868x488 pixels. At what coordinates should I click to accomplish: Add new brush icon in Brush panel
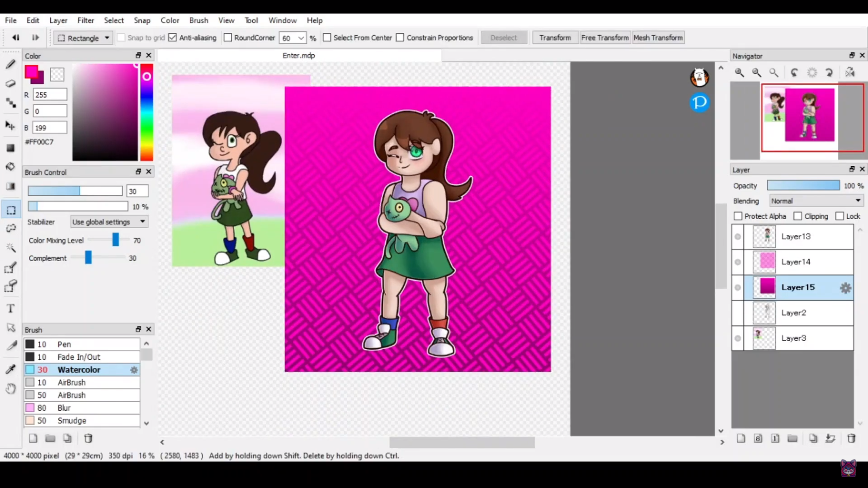point(33,438)
